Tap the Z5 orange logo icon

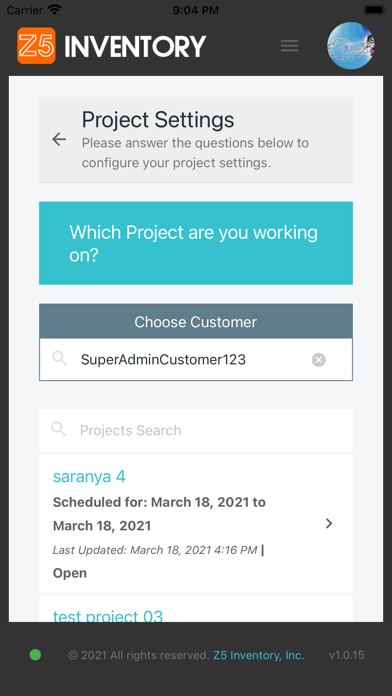point(36,45)
